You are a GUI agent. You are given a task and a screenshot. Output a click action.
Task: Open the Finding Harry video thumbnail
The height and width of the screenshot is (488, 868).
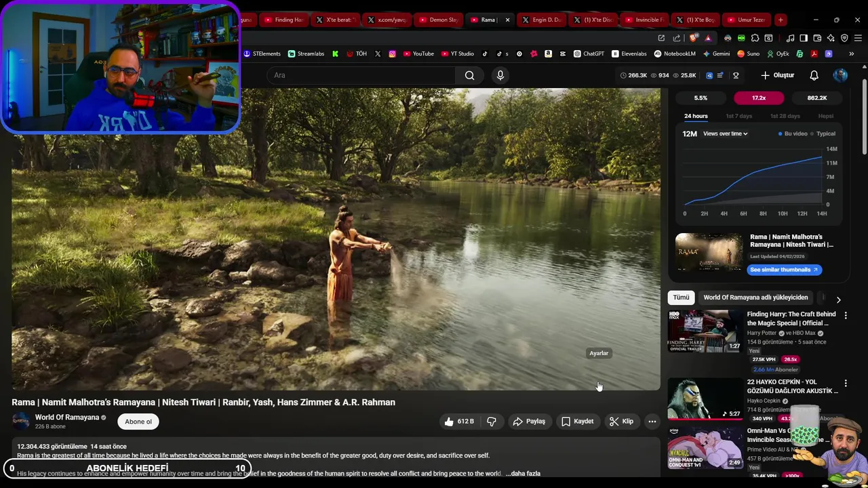tap(705, 331)
